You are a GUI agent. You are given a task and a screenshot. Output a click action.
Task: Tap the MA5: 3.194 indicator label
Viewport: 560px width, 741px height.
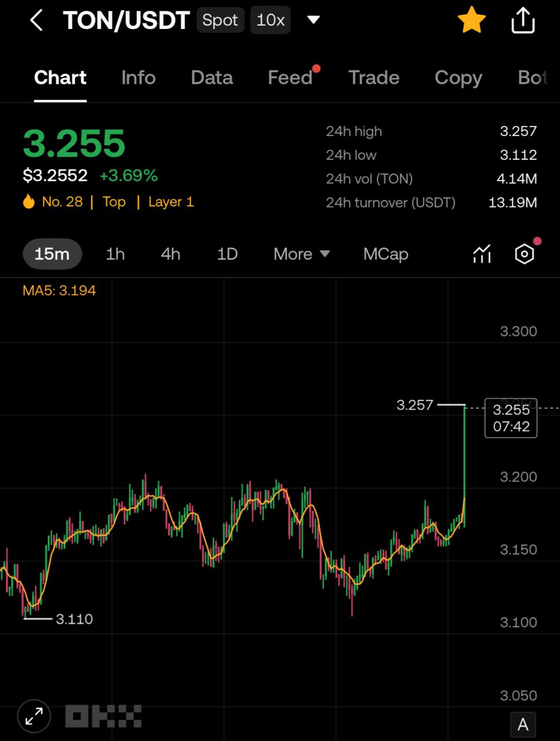point(59,291)
